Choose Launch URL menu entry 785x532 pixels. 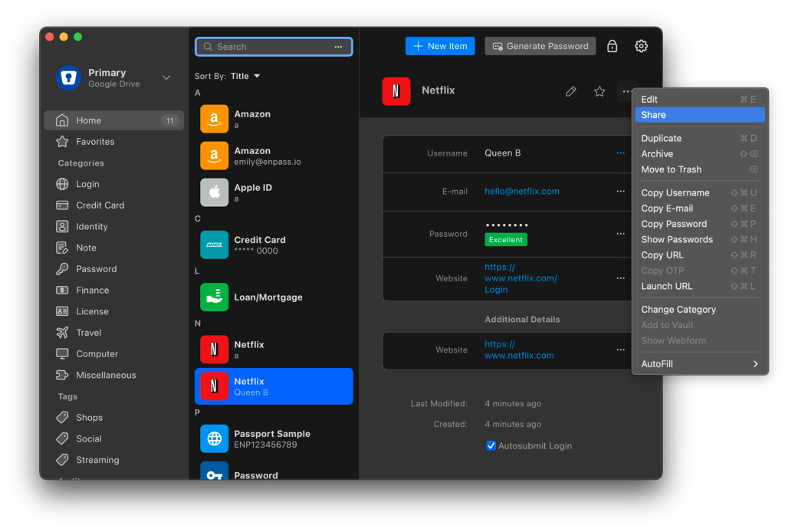pos(699,286)
